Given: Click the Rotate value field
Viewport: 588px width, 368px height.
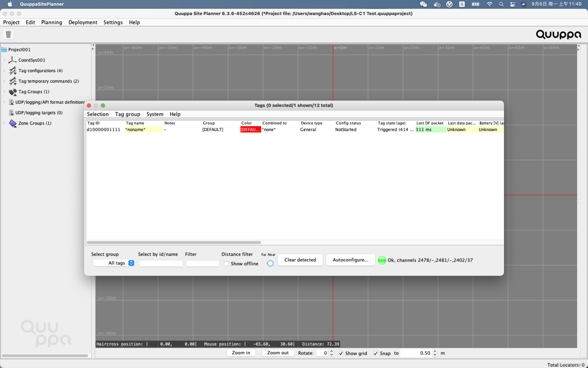Looking at the screenshot, I should 322,353.
